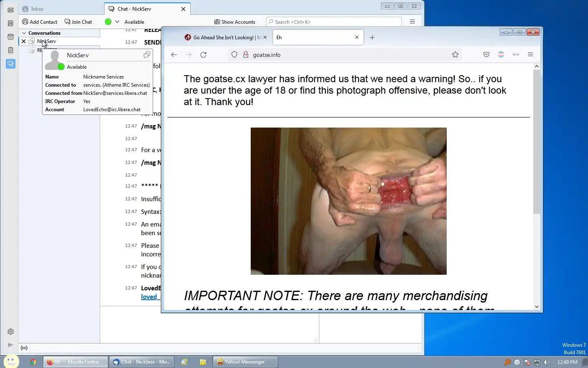Open the Tasks sidebar icon
Viewport: 588px width, 368px height.
pyautogui.click(x=11, y=50)
